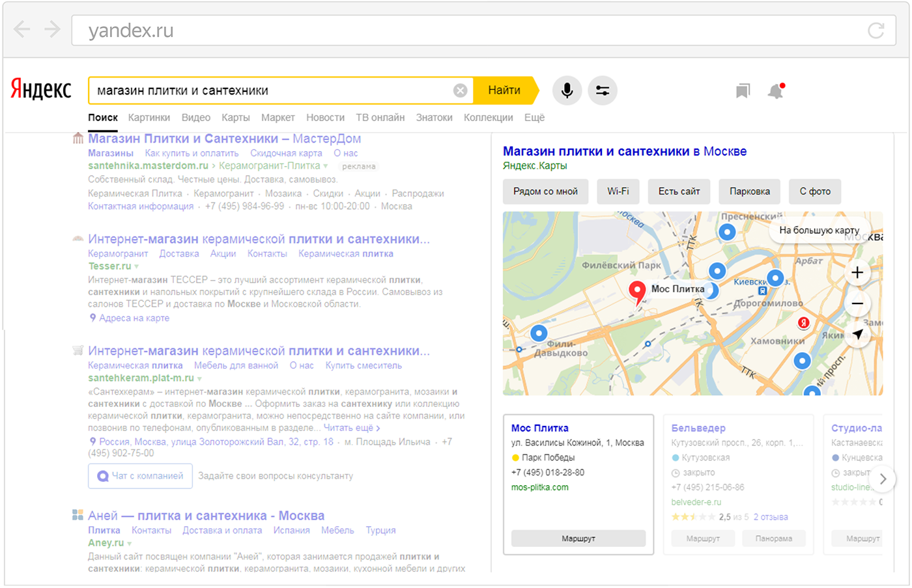Toggle the Wi-Fi filter

[618, 191]
